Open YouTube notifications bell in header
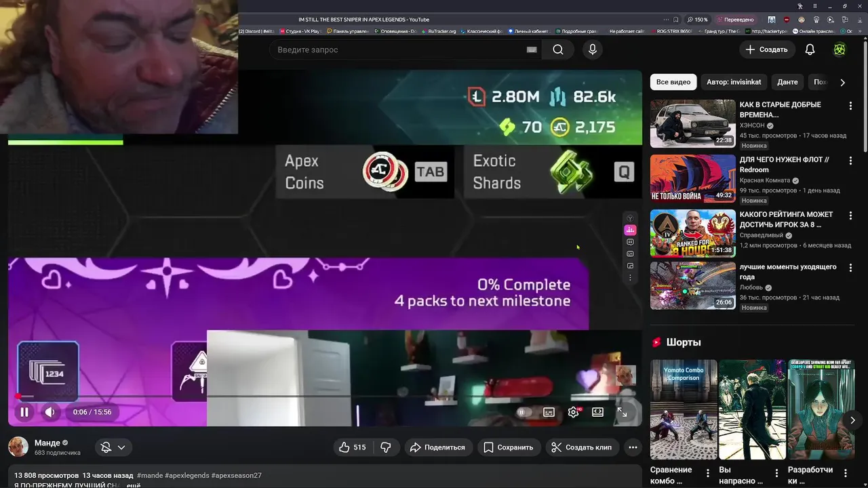This screenshot has width=868, height=488. [x=810, y=49]
